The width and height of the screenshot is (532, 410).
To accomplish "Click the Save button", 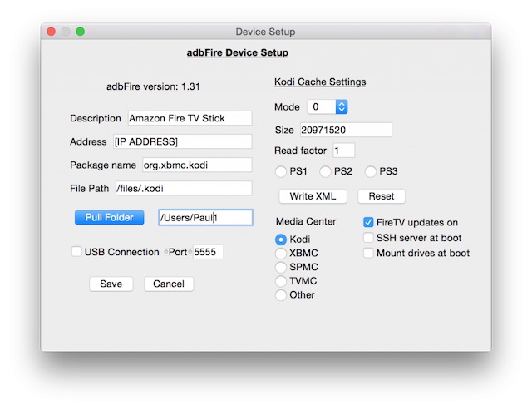I will pyautogui.click(x=111, y=284).
